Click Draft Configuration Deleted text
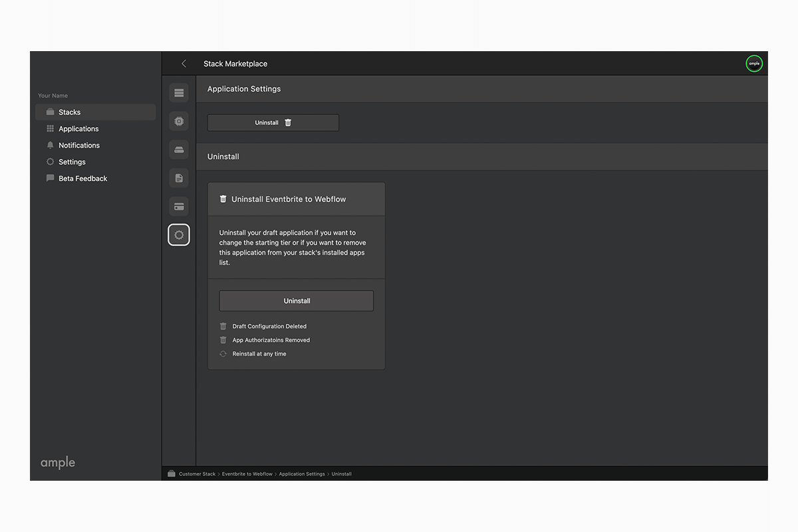This screenshot has height=532, width=798. coord(269,327)
